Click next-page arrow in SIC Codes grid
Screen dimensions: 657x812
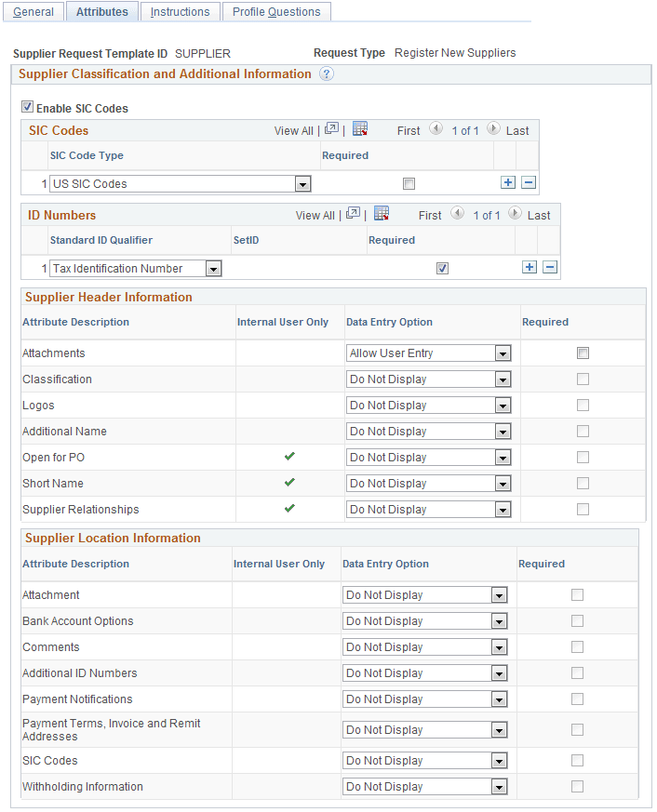pos(494,131)
